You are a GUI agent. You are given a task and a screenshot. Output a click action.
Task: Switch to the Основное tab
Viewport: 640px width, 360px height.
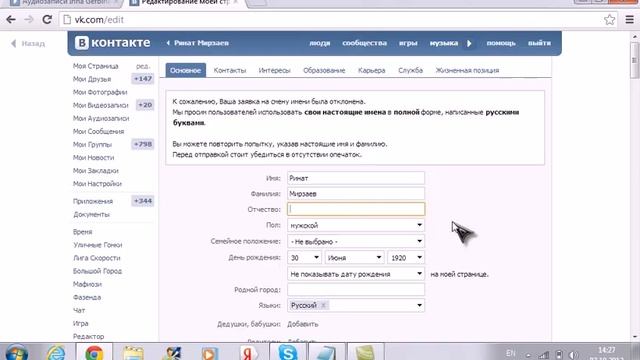click(x=185, y=70)
